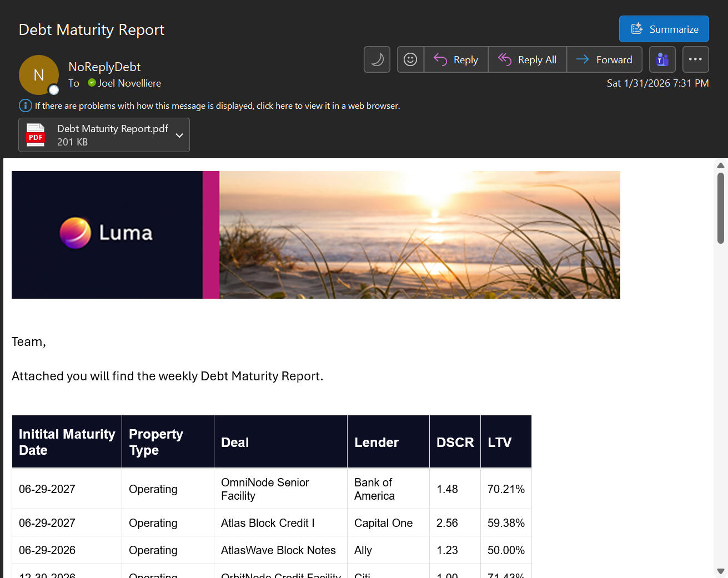Click NoReplyDebt sender name

pos(104,67)
